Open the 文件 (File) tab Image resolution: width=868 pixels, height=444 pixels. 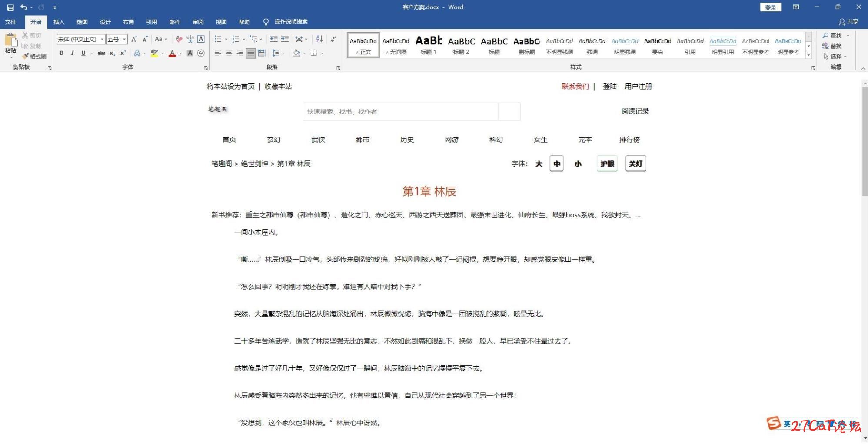10,22
